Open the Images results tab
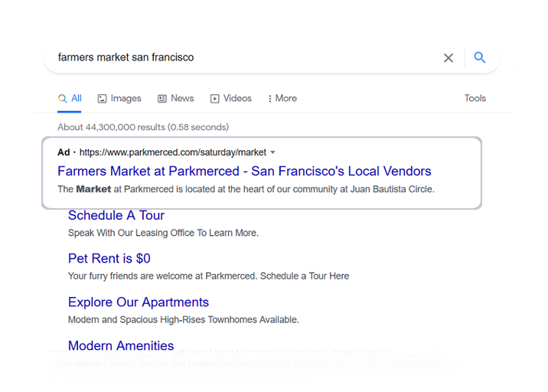This screenshot has height=392, width=548. click(x=119, y=99)
